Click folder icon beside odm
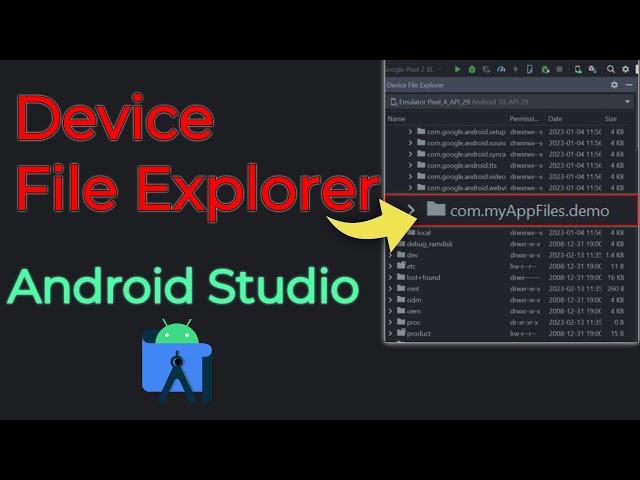This screenshot has height=480, width=640. pos(401,299)
